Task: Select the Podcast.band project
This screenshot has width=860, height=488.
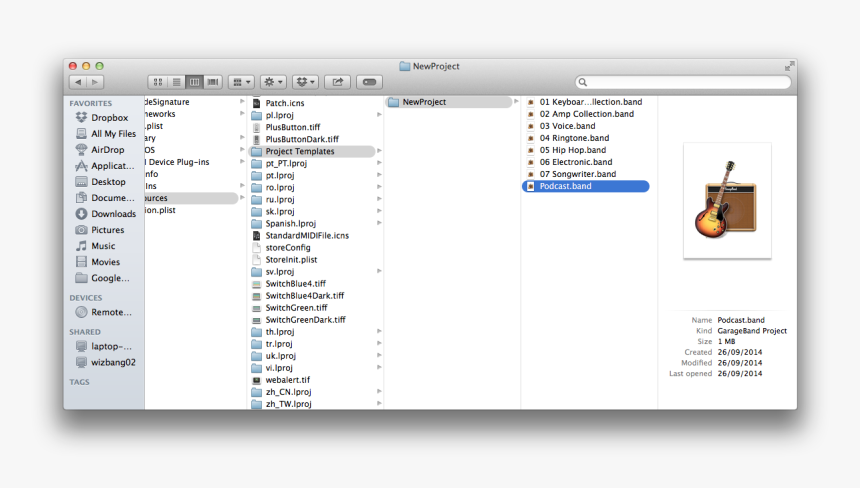Action: (x=586, y=186)
